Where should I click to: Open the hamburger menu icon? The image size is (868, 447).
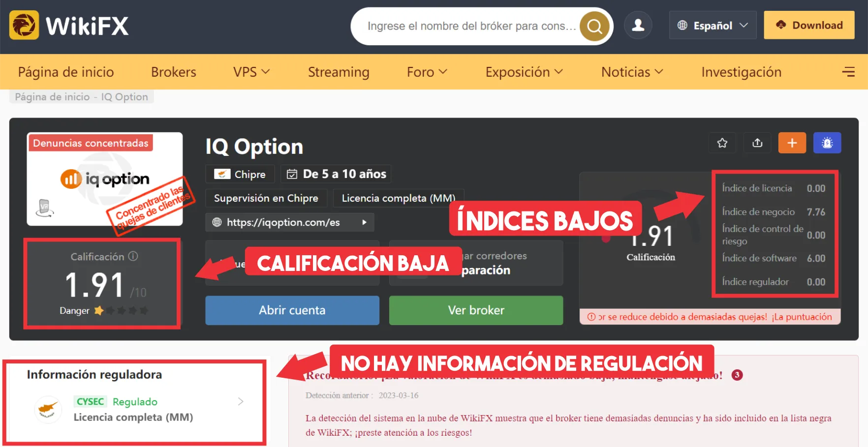pyautogui.click(x=848, y=72)
